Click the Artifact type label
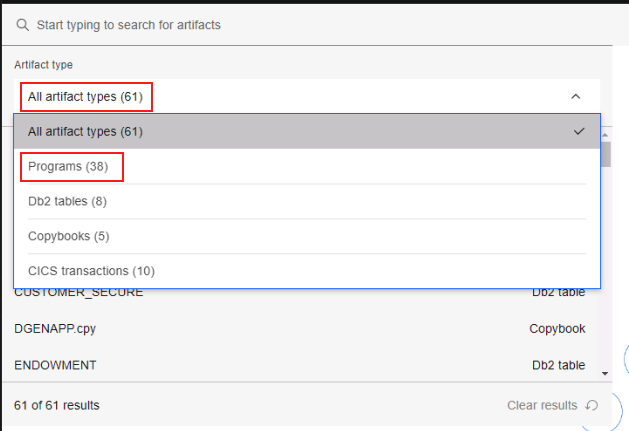 [43, 65]
